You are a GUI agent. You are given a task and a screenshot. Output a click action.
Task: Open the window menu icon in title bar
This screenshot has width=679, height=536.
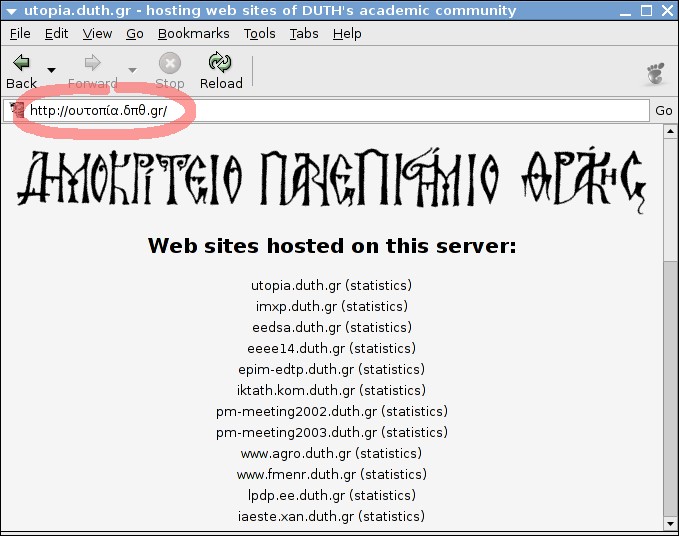(11, 11)
